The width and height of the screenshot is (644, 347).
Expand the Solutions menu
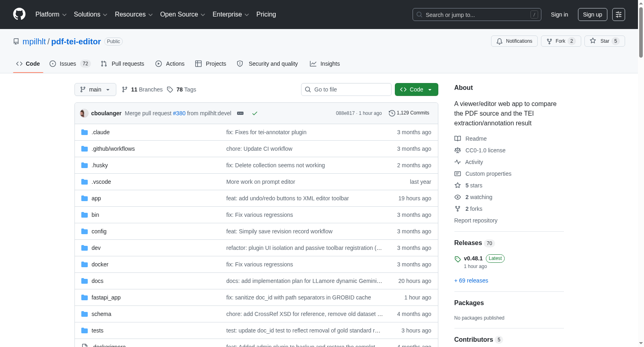tap(91, 15)
